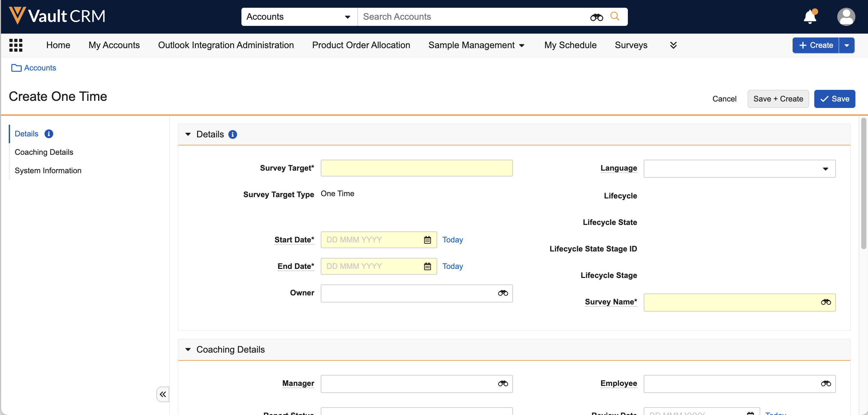The image size is (868, 415).
Task: Collapse the Coaching Details section
Action: [188, 349]
